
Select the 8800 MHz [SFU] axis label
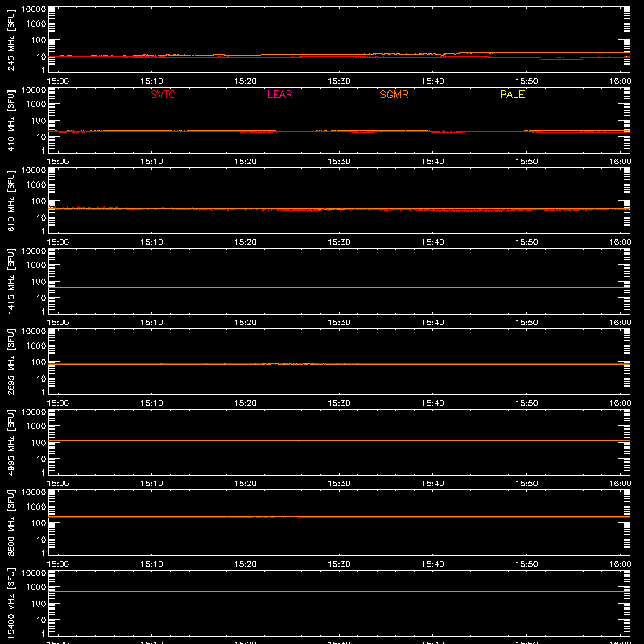click(10, 522)
